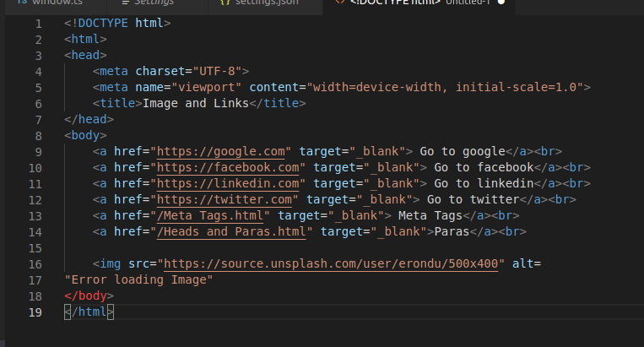Click the 'Go to linkedin' anchor text
Screen dimensions: 644x347
pos(484,183)
